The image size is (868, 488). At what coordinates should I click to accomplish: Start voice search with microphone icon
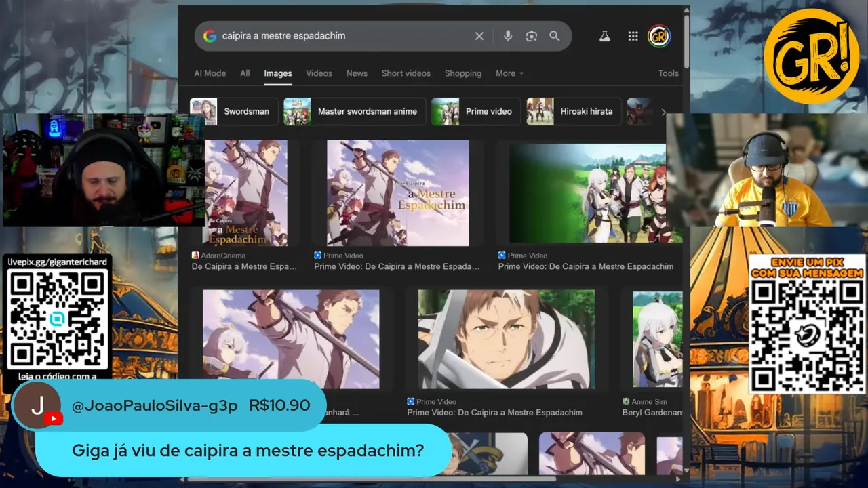[x=507, y=36]
